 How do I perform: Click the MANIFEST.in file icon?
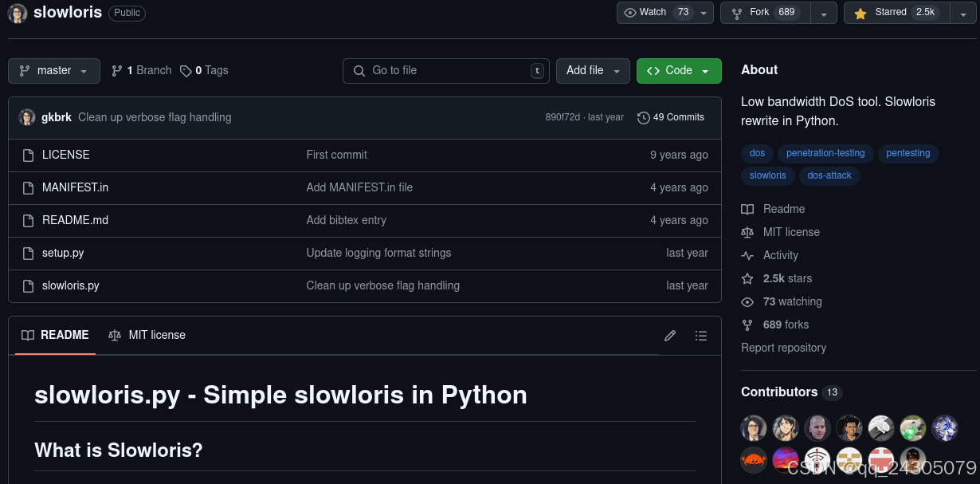28,187
